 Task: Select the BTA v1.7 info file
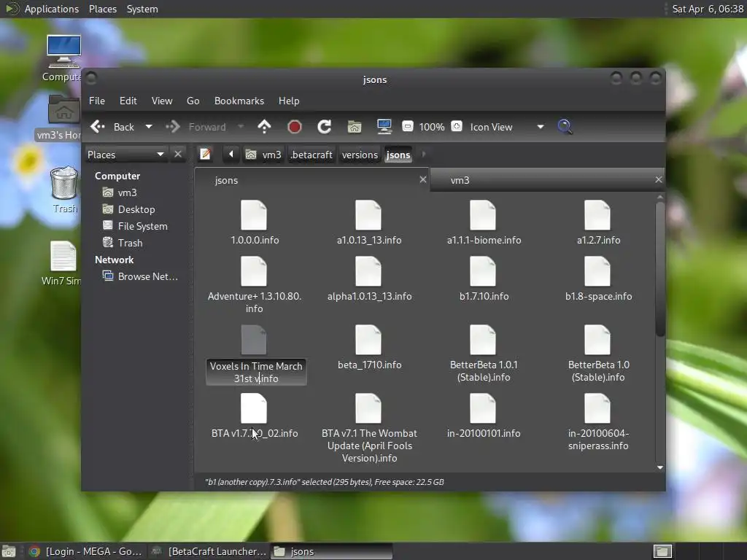click(x=255, y=416)
